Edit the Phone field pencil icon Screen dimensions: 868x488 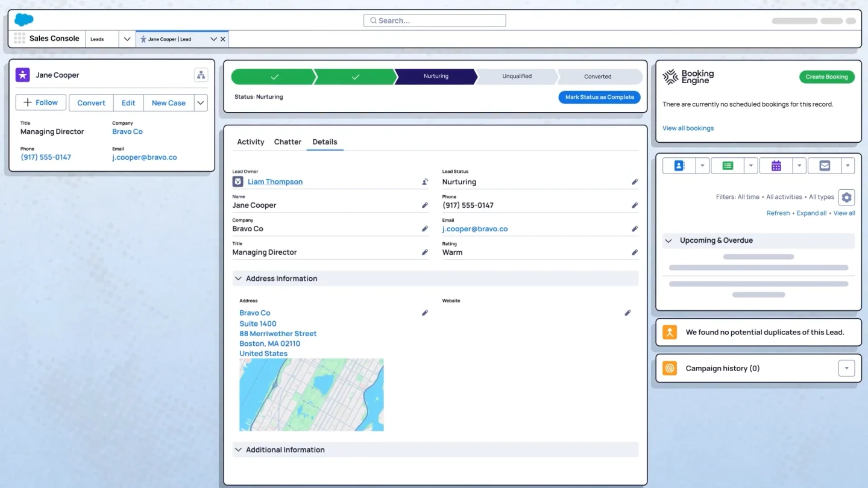click(x=635, y=205)
